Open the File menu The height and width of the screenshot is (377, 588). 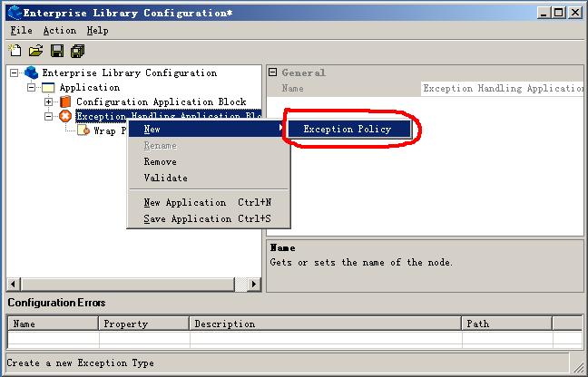[21, 30]
